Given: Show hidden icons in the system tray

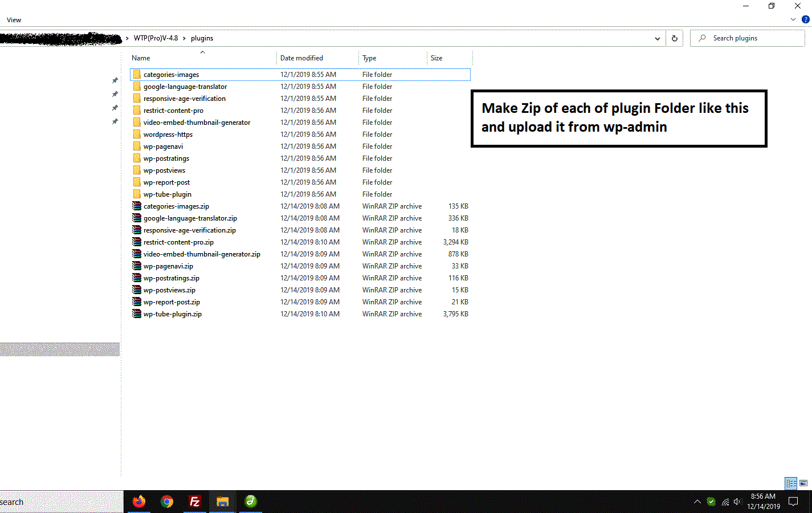Looking at the screenshot, I should pos(697,502).
